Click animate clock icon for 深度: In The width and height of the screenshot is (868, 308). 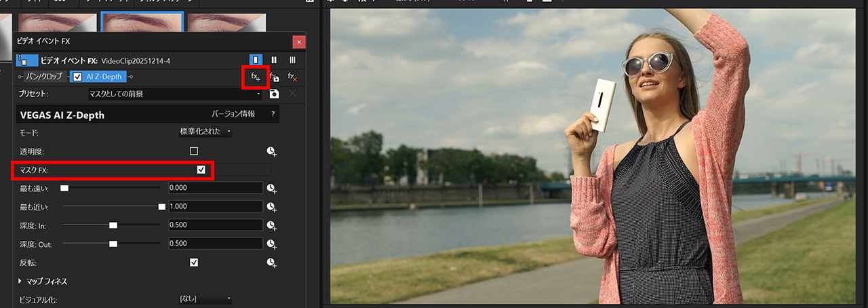click(x=271, y=225)
